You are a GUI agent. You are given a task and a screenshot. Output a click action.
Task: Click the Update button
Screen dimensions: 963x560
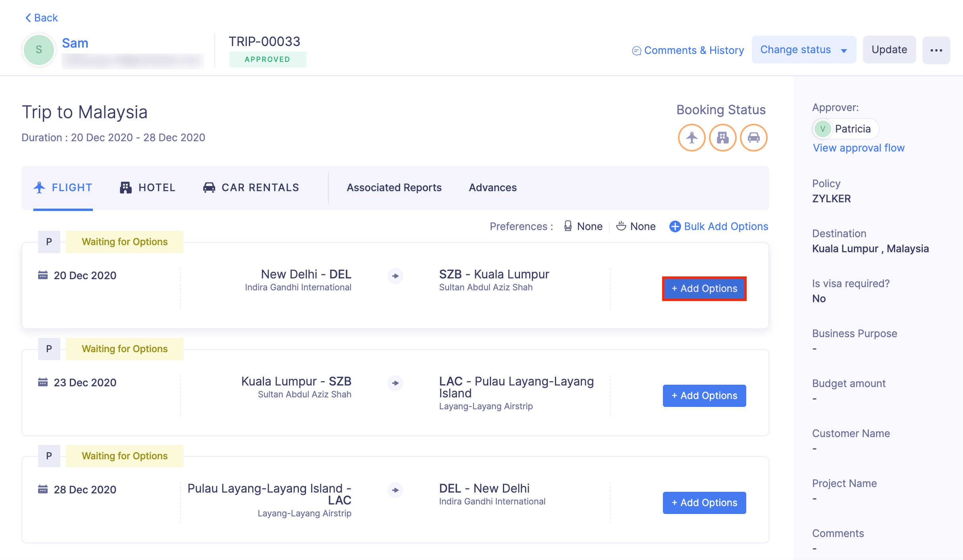click(889, 50)
